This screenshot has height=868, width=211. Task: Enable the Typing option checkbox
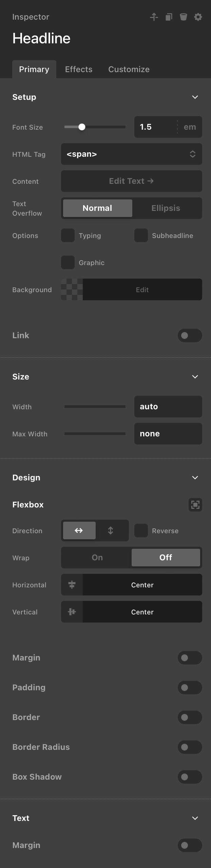(68, 235)
